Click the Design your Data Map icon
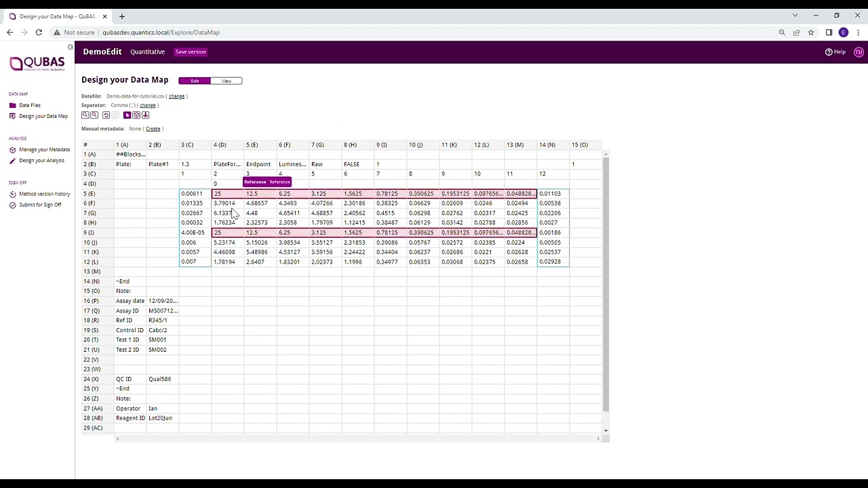868x488 pixels. 12,116
